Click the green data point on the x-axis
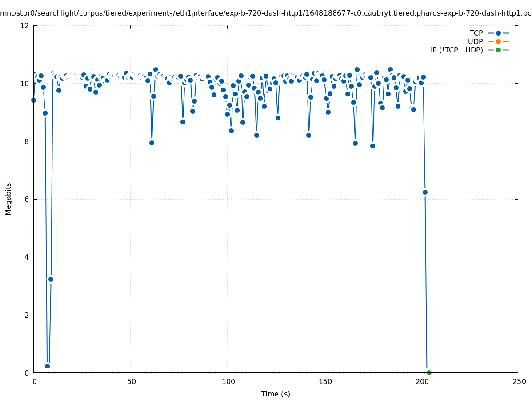532x400 pixels. tap(429, 372)
